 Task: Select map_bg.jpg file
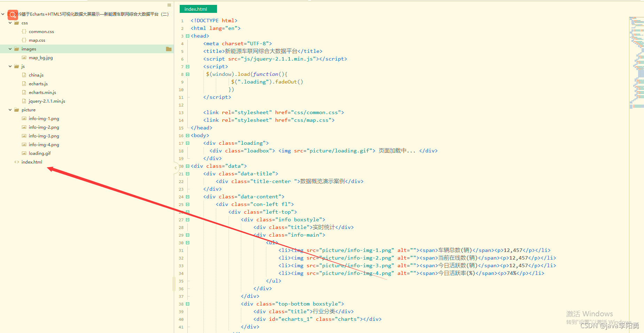tap(41, 58)
